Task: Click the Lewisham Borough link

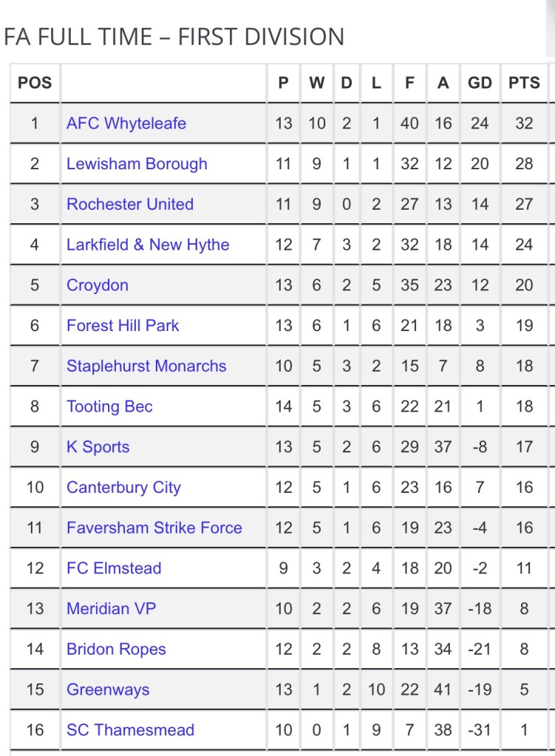Action: point(137,164)
